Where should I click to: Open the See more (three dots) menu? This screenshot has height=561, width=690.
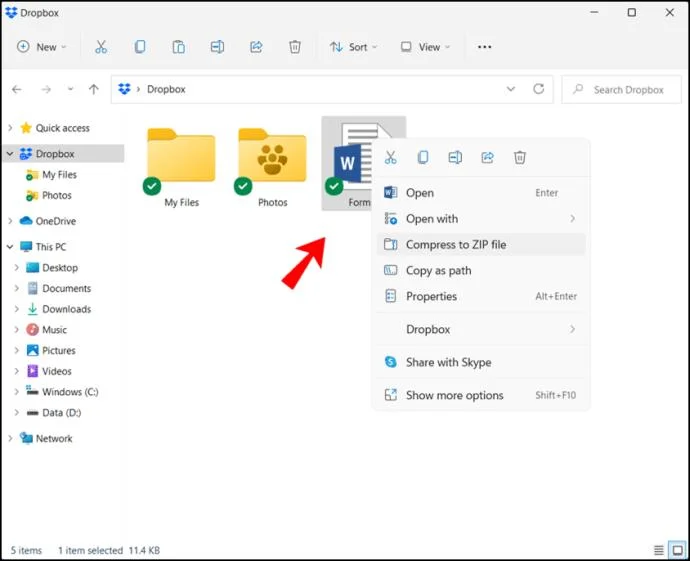pyautogui.click(x=484, y=47)
